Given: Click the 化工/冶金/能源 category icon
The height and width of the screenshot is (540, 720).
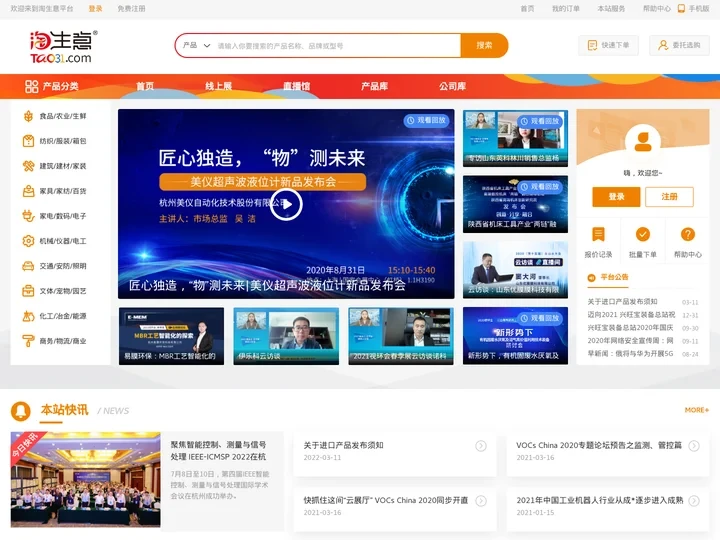Looking at the screenshot, I should click(28, 316).
